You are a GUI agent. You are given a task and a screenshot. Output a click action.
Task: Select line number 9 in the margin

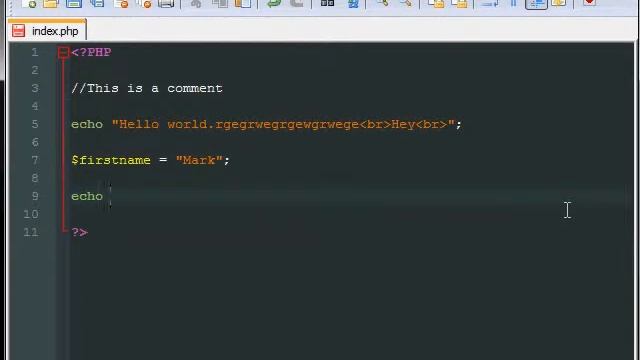35,196
